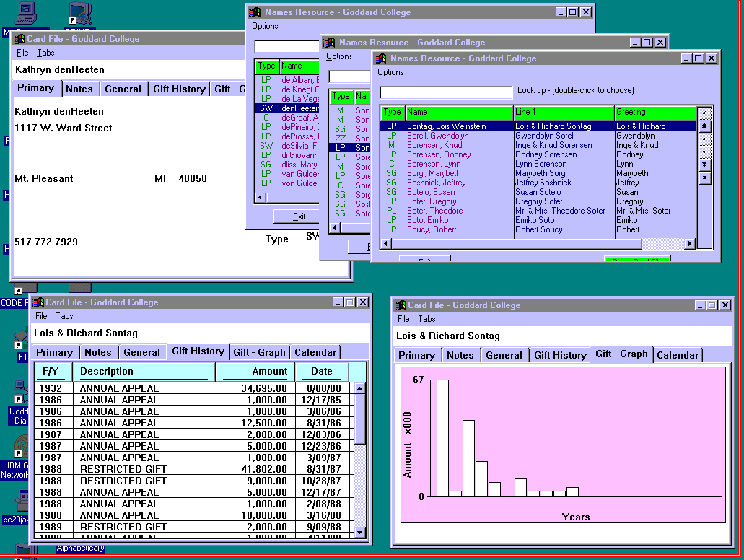Click the Look up input field
744x560 pixels.
tap(446, 92)
